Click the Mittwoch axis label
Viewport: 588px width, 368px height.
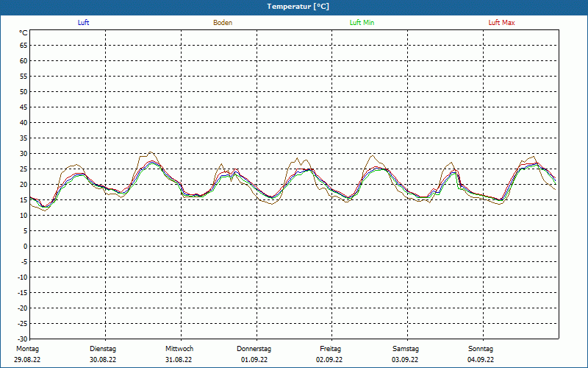(179, 349)
